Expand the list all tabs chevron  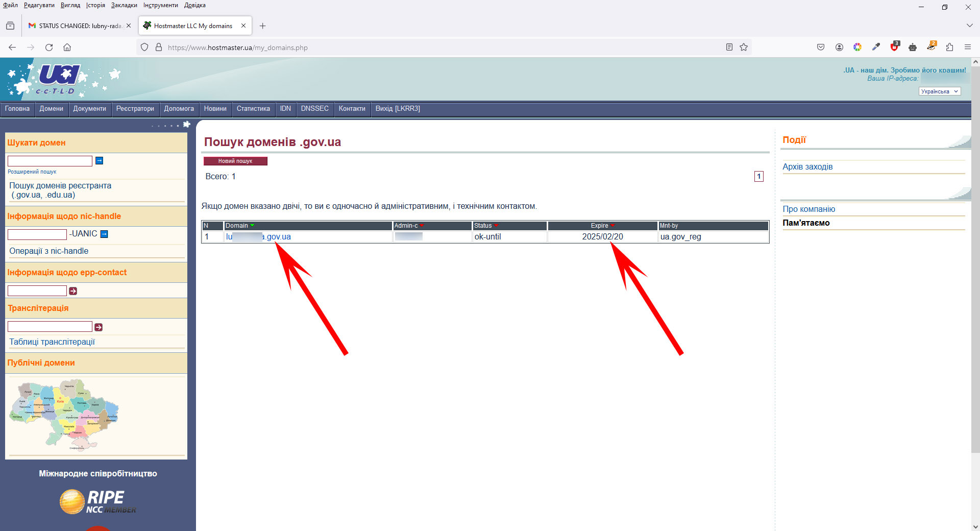[969, 26]
